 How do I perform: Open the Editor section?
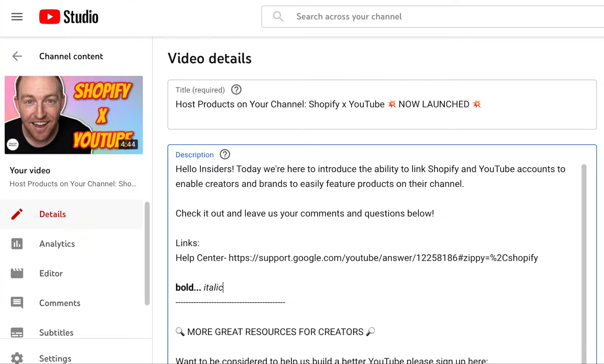[71, 273]
